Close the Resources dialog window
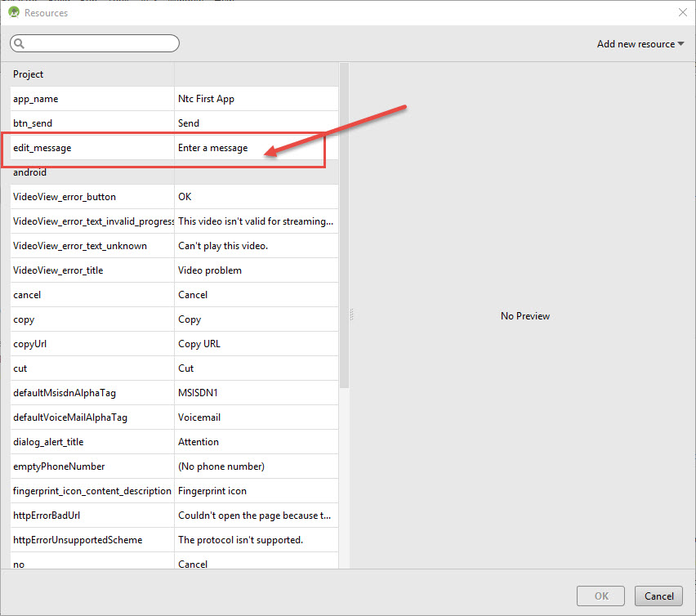Screen dimensions: 696x616 click(x=682, y=12)
